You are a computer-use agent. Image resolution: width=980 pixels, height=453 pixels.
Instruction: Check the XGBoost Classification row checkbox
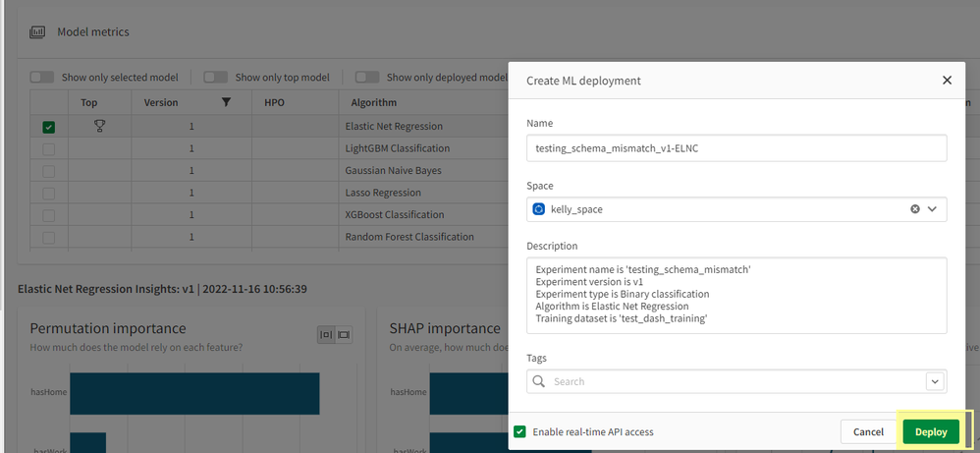pyautogui.click(x=49, y=215)
